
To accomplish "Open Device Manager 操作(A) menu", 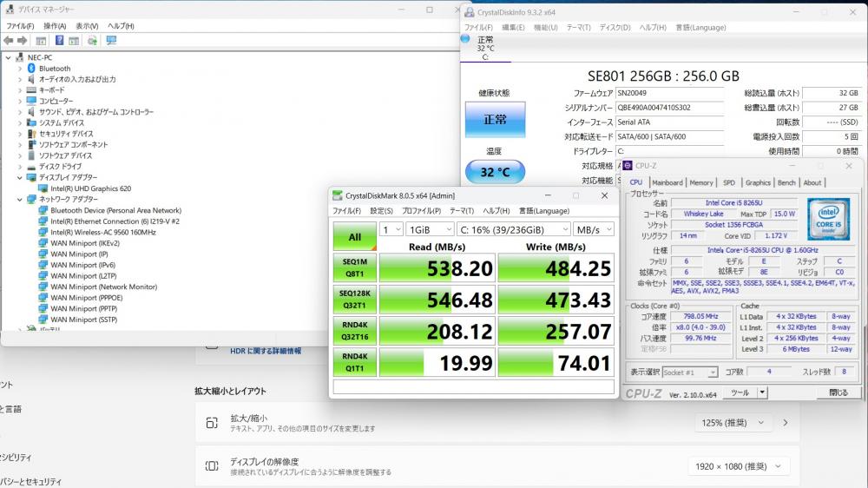I will click(x=55, y=26).
